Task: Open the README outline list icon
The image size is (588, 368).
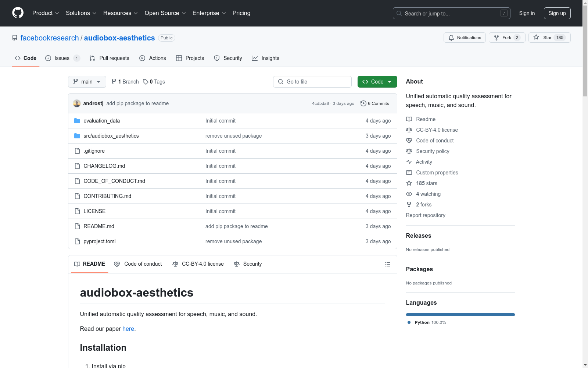Action: click(388, 264)
